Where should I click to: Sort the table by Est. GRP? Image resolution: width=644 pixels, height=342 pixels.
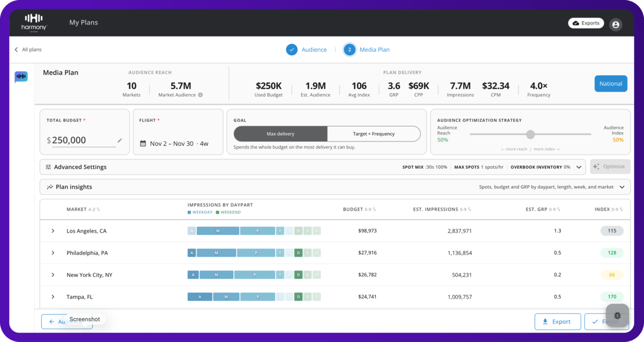click(x=544, y=209)
